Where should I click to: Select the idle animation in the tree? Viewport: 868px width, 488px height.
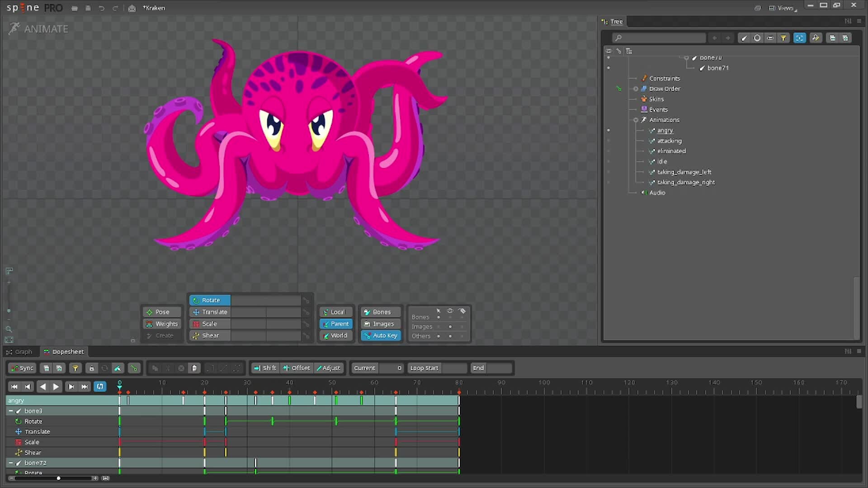pos(662,161)
